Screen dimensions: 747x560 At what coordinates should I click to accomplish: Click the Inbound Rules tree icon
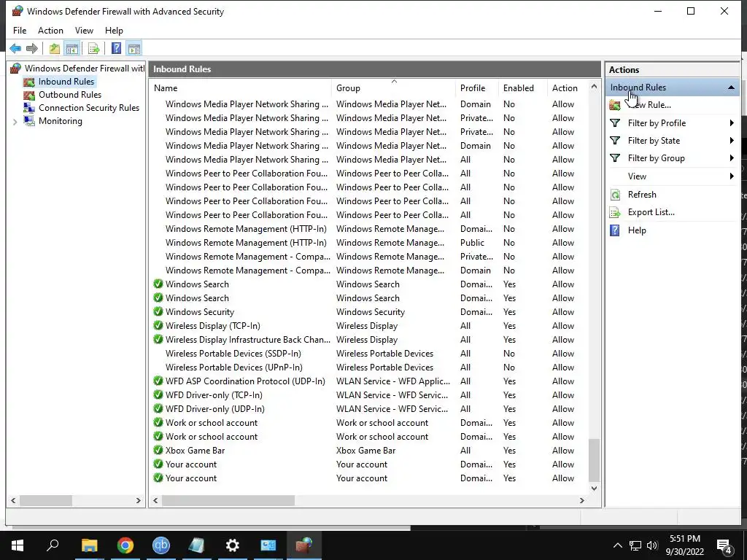point(29,82)
